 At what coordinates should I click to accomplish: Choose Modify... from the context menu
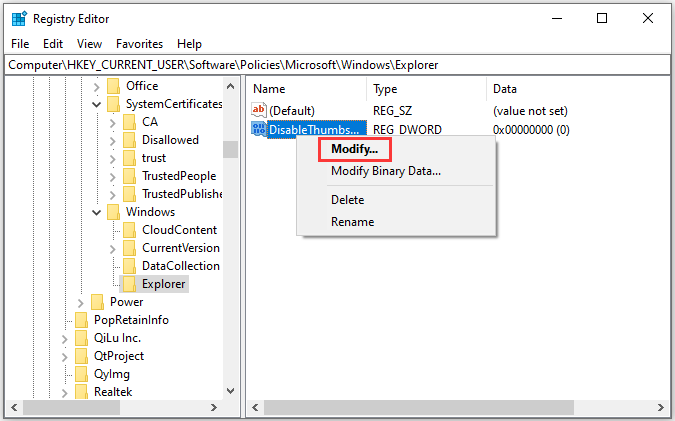click(x=354, y=149)
